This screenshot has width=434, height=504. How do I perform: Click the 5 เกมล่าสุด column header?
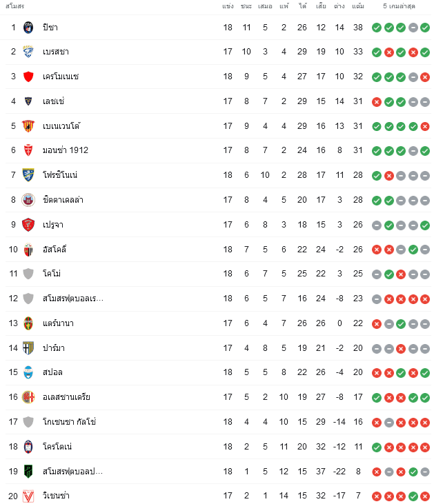tap(399, 6)
